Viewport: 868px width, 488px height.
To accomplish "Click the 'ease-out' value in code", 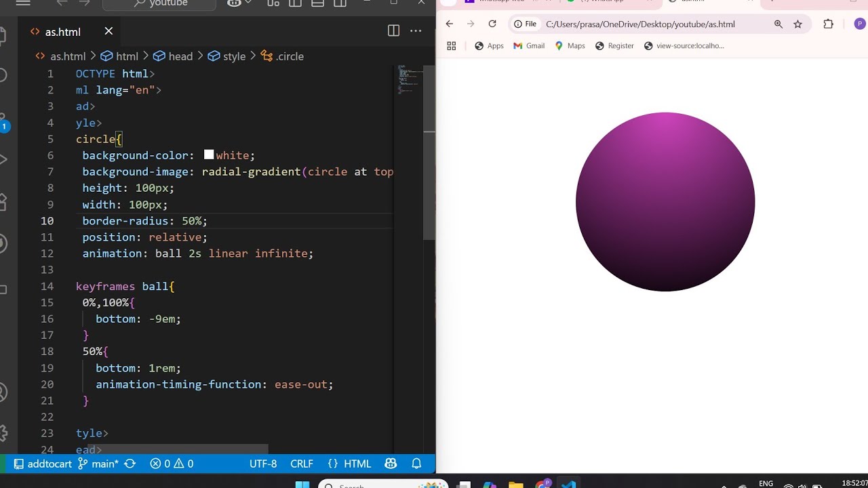I will (x=301, y=384).
